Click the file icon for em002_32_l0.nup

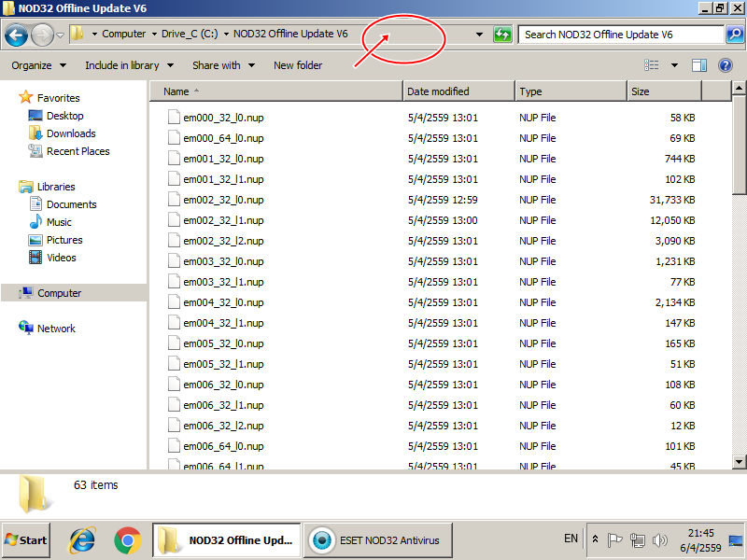click(174, 200)
